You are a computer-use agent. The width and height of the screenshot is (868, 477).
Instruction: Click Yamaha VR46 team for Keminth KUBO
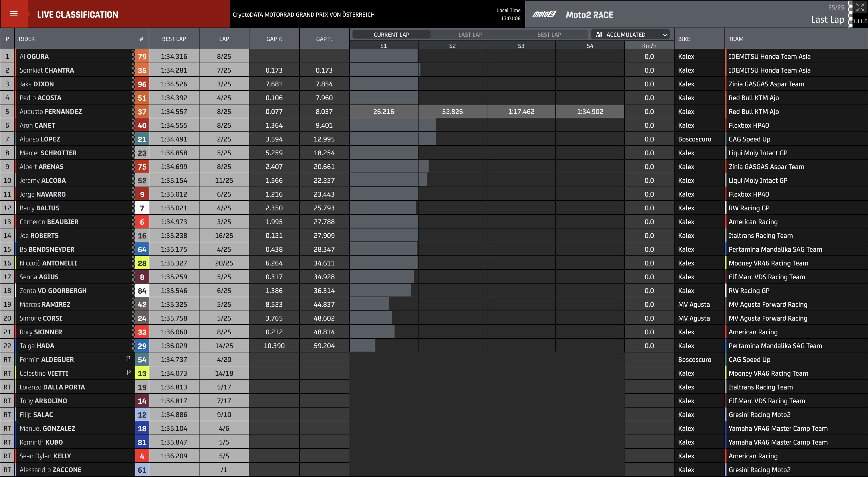click(x=778, y=442)
